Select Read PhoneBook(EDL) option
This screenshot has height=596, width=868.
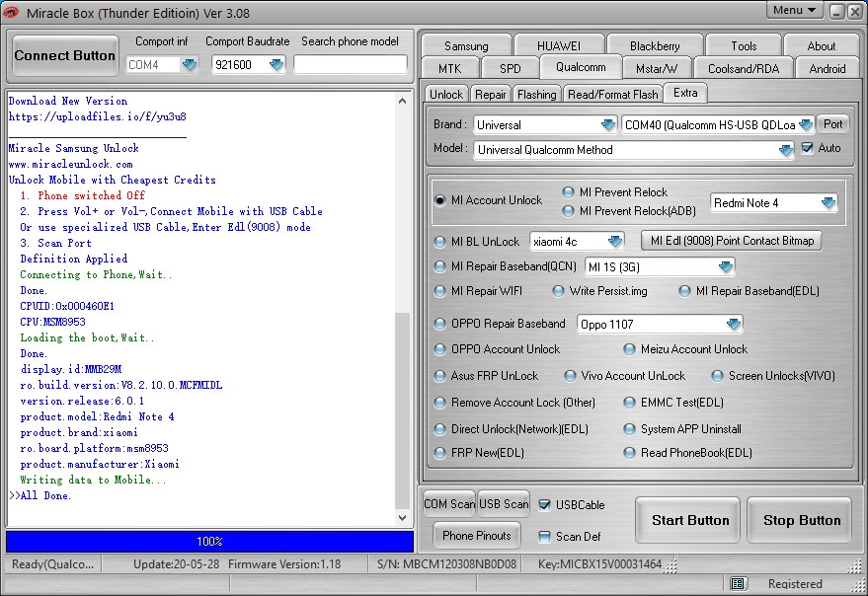[629, 453]
